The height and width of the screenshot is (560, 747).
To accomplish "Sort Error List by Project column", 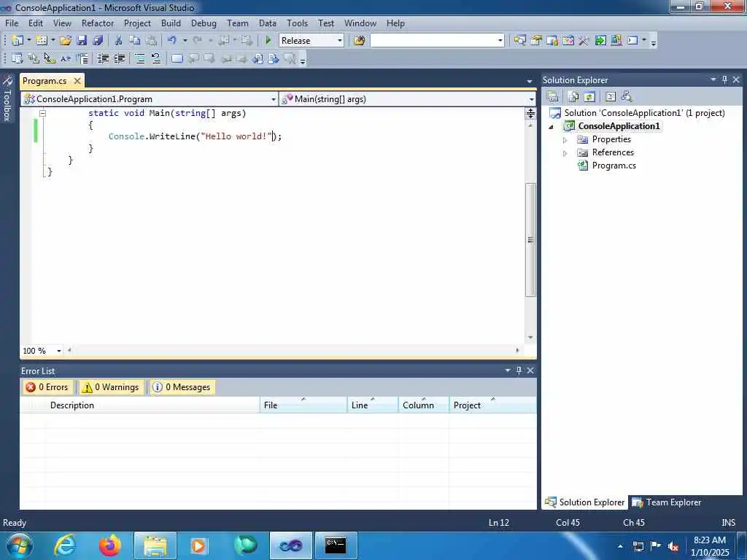I will coord(492,405).
